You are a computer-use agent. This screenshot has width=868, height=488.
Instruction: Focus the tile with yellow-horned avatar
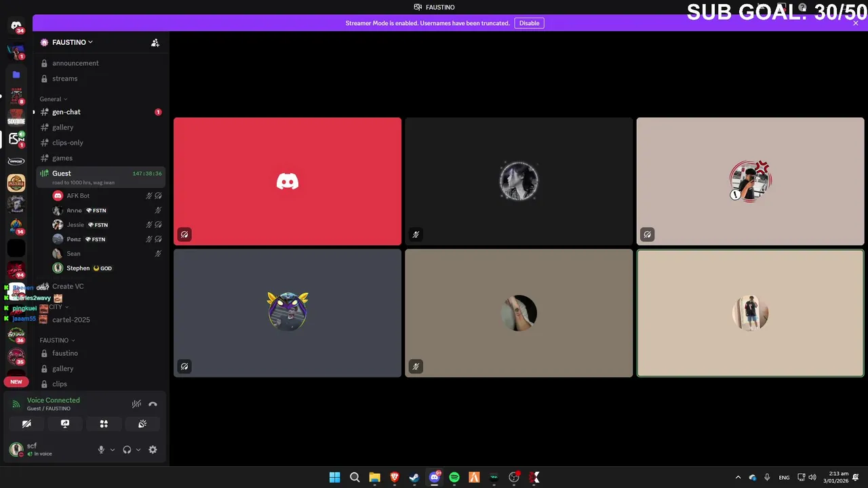288,313
